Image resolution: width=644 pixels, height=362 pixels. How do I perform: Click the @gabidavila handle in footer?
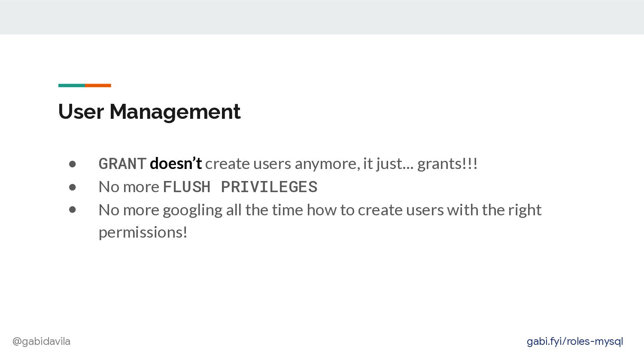41,341
